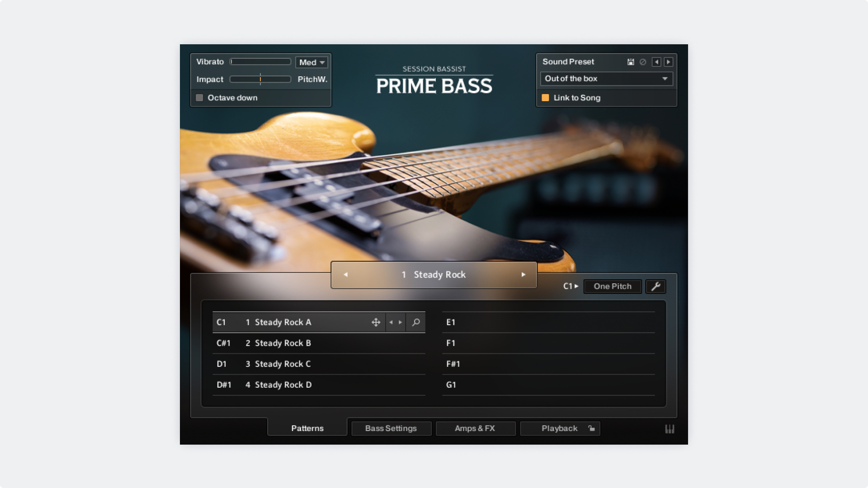Click the Impact slider

click(x=260, y=79)
